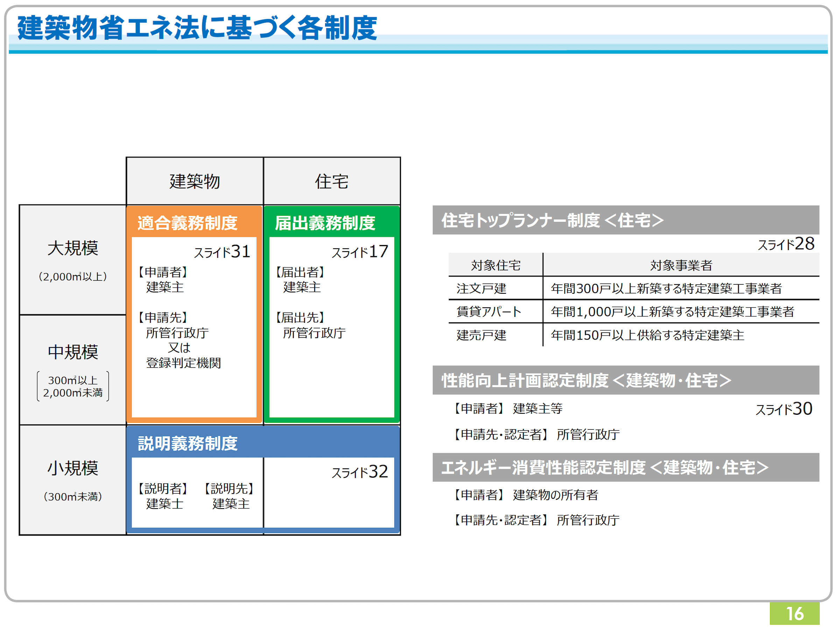840x632 pixels.
Task: Click the 【説明者】 label
Action: tap(162, 489)
